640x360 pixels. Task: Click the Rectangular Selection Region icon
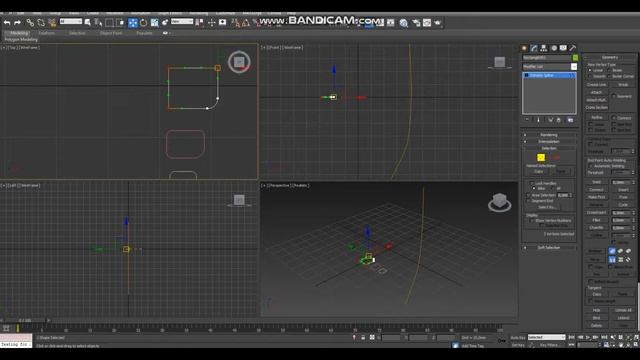[109, 23]
